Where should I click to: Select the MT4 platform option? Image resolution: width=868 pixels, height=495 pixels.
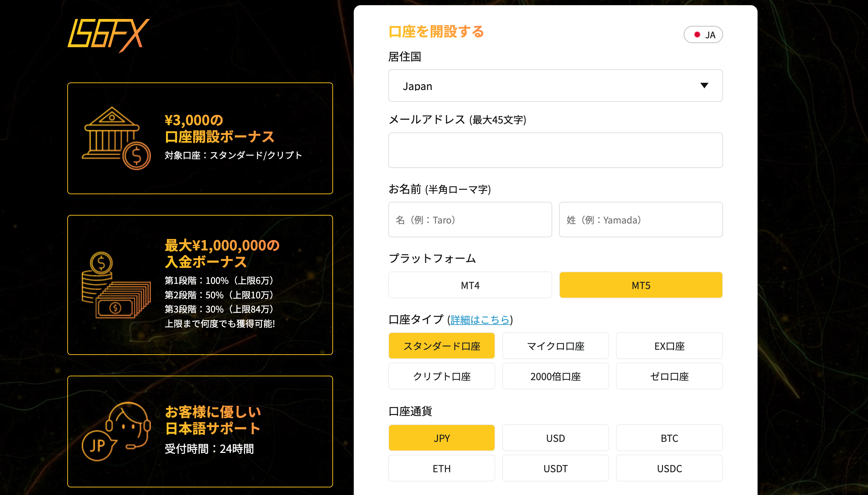[469, 285]
